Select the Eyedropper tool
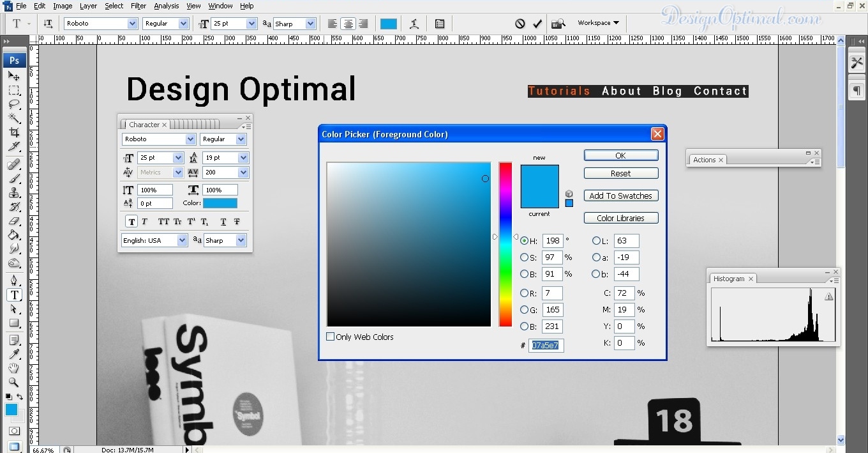The image size is (868, 453). pos(14,354)
